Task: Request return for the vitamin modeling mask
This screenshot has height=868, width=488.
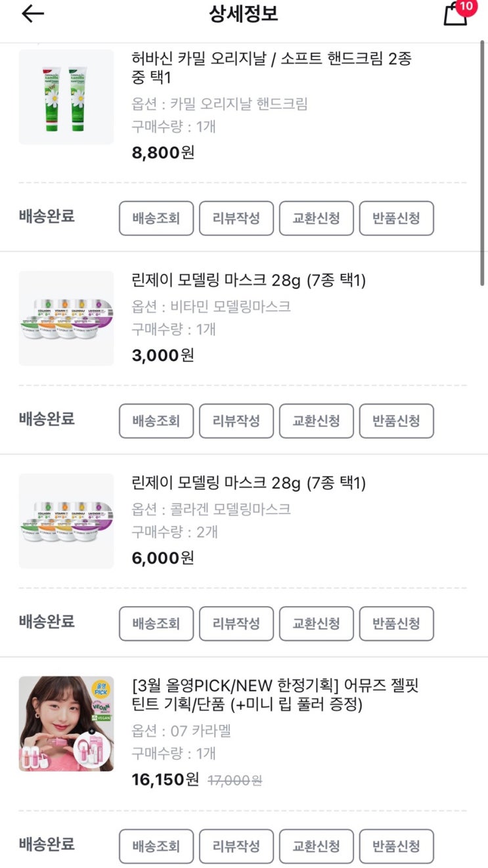Action: tap(396, 421)
